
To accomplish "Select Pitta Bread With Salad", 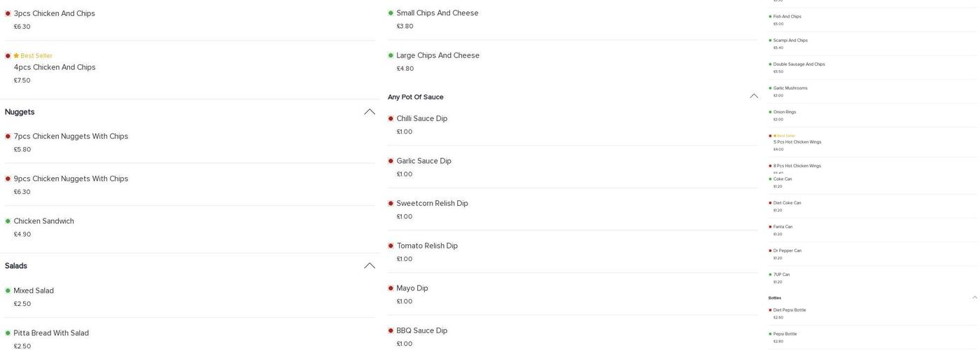I will point(51,333).
